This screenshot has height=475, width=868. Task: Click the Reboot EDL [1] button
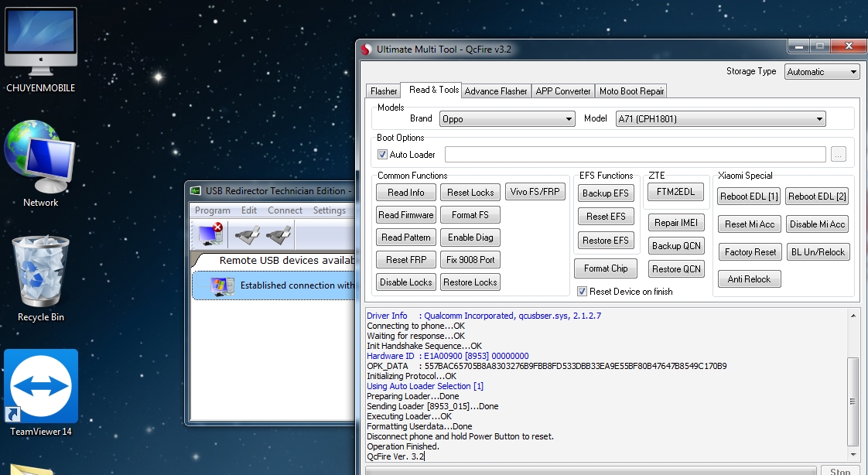coord(749,196)
